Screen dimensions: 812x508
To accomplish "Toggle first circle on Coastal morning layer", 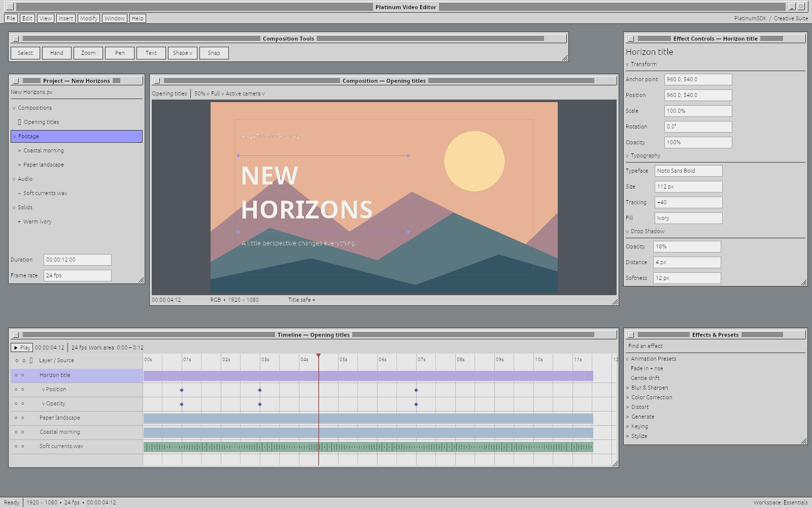I will [x=16, y=432].
